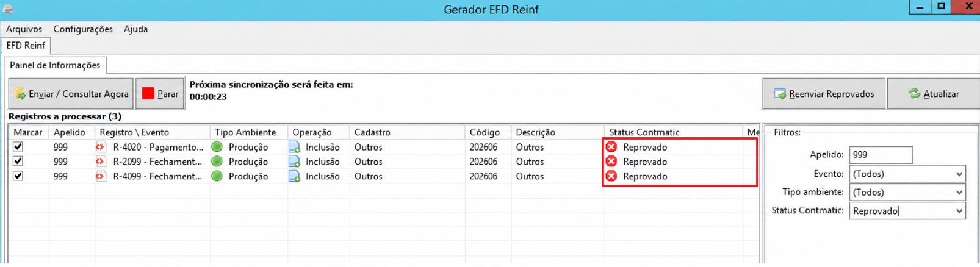Select R-2099 - Fechament... row text
Screen dimensions: 980x267
tap(157, 162)
